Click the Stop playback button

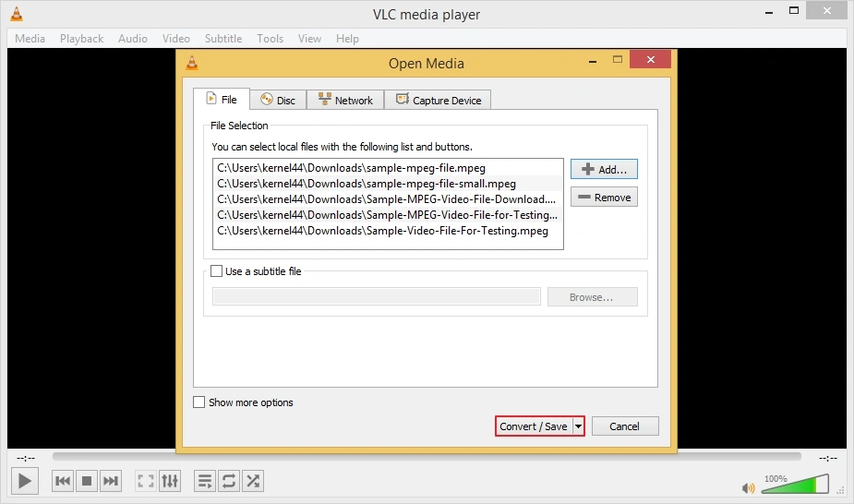[x=87, y=481]
